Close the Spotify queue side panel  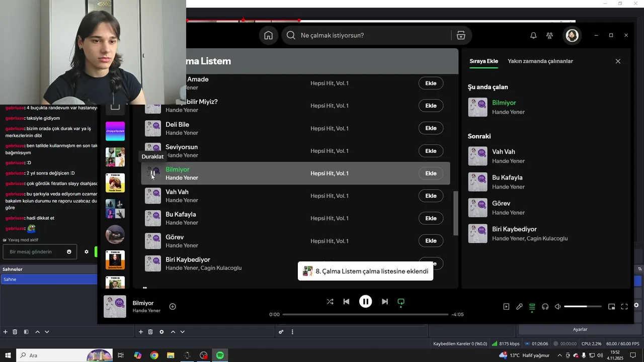click(x=618, y=61)
